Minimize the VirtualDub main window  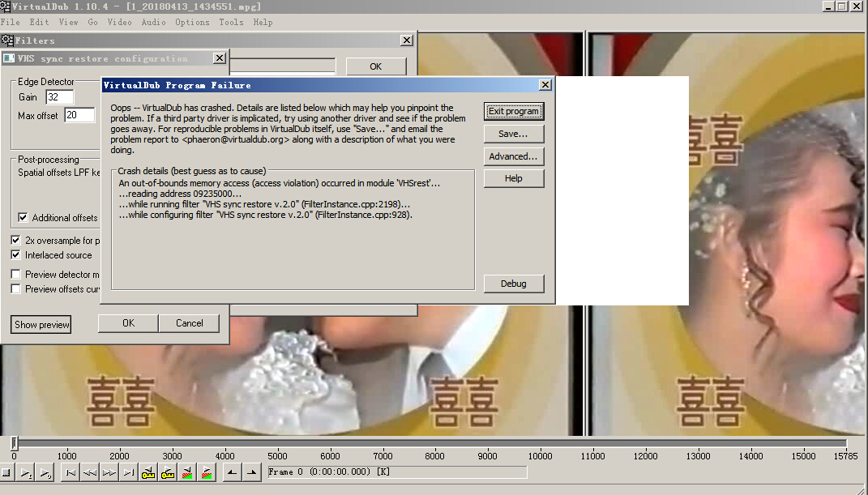[829, 6]
